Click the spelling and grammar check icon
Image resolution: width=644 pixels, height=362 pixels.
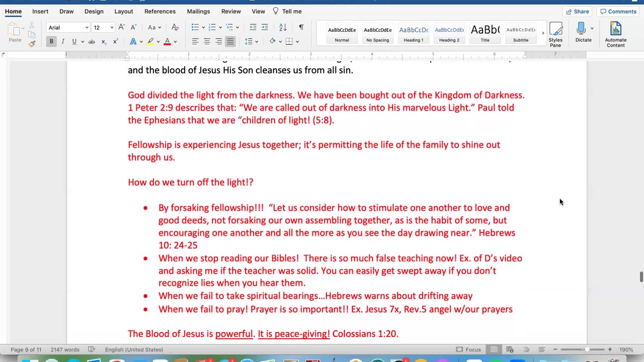click(x=92, y=349)
